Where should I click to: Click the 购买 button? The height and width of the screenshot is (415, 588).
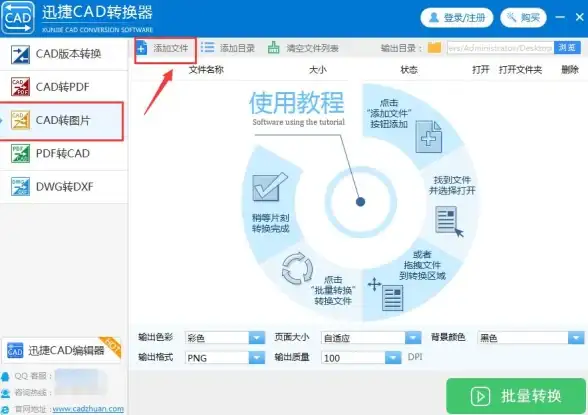pos(523,17)
